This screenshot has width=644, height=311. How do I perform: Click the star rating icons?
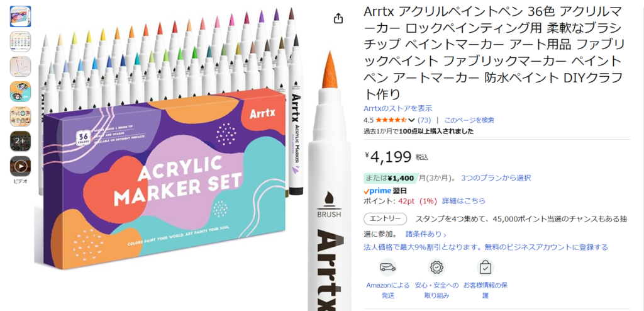point(391,120)
